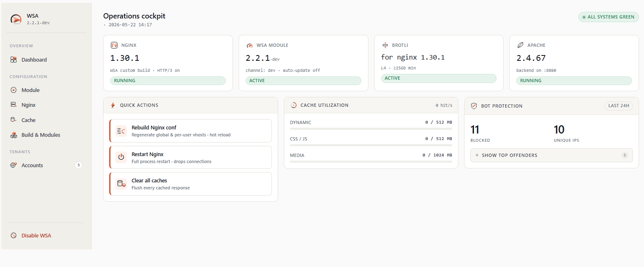Image resolution: width=644 pixels, height=267 pixels.
Task: Click the '0 / 1024 MB' media value
Action: pyautogui.click(x=437, y=155)
